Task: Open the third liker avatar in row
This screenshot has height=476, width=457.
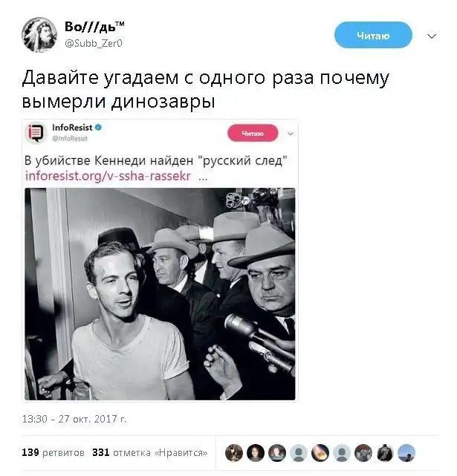Action: click(x=277, y=453)
